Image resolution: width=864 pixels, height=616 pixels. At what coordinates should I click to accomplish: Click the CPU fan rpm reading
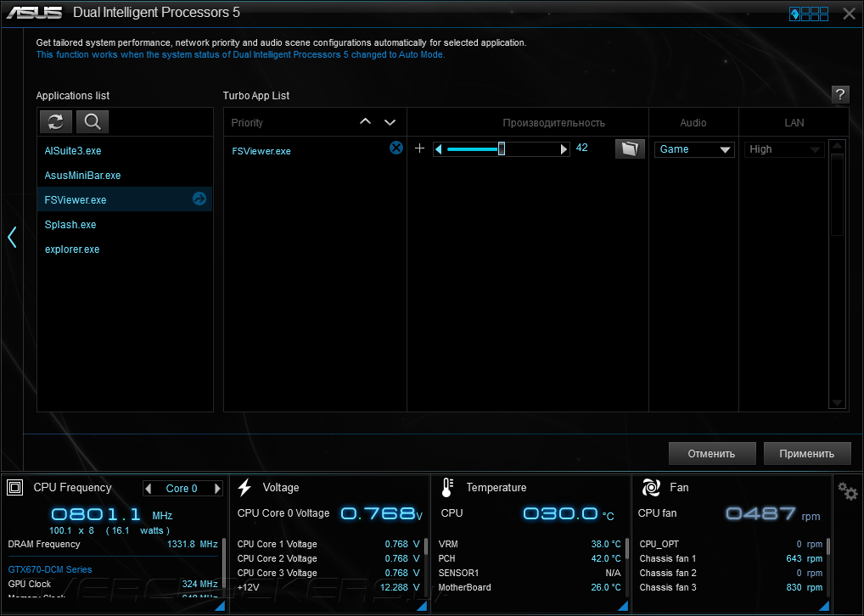click(772, 514)
